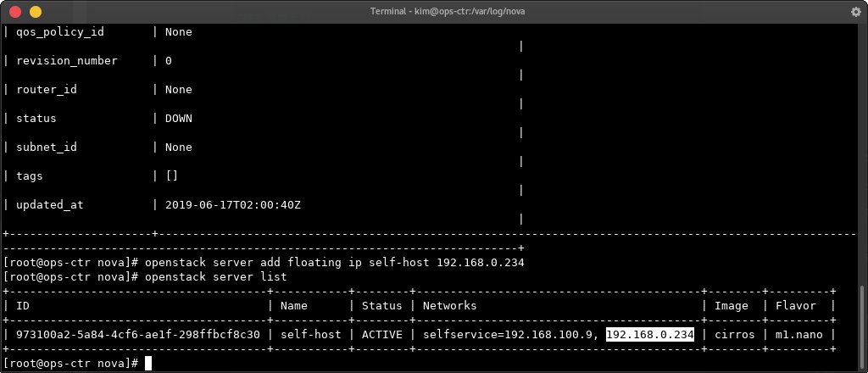Close the terminal with the red button

(15, 12)
